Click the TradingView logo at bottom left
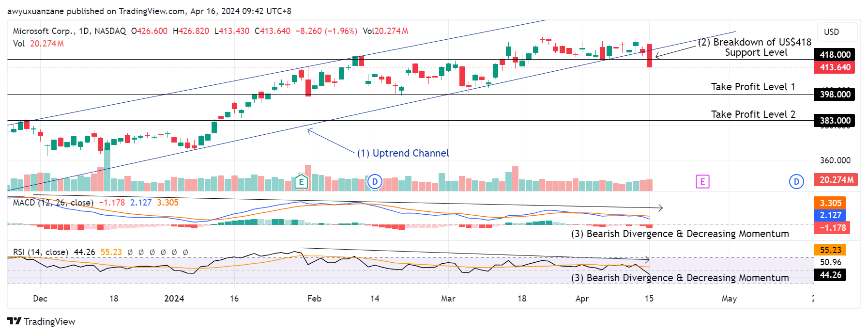The width and height of the screenshot is (868, 334). [42, 321]
